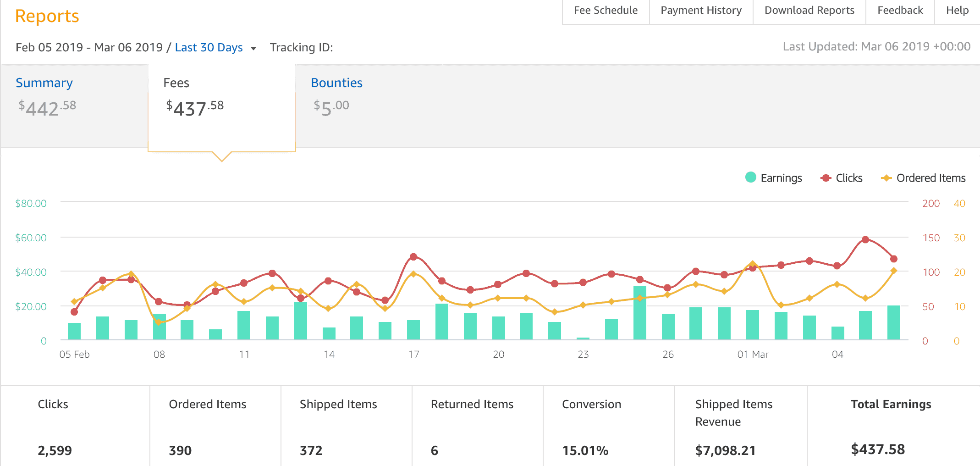Click Download Reports button

809,11
